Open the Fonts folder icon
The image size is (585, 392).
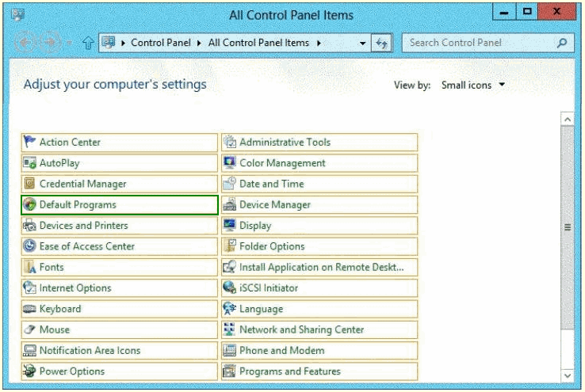coord(29,267)
